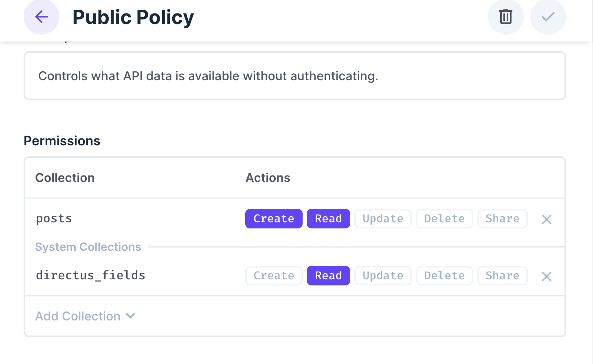
Task: Enable Delete permission for directus_fields
Action: (x=444, y=276)
